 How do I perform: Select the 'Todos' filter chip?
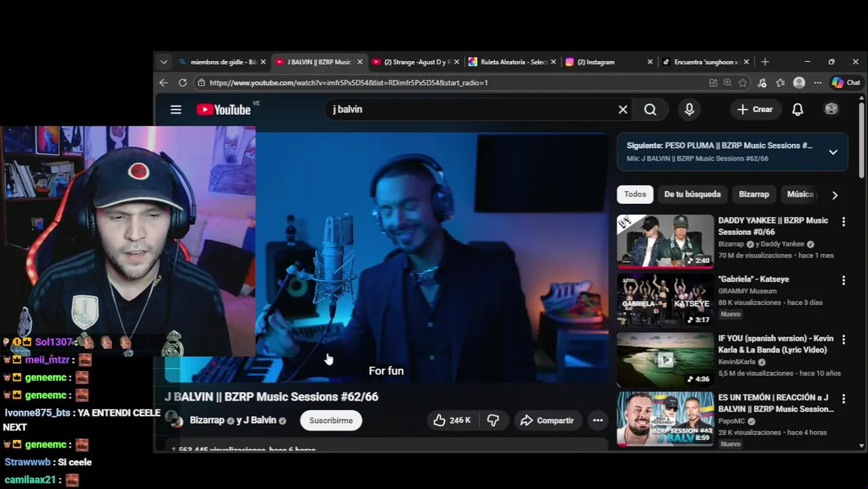coord(635,194)
